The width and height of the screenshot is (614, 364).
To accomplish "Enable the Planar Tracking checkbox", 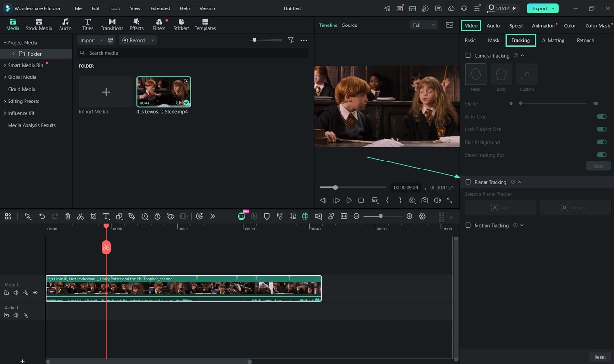I will 468,182.
